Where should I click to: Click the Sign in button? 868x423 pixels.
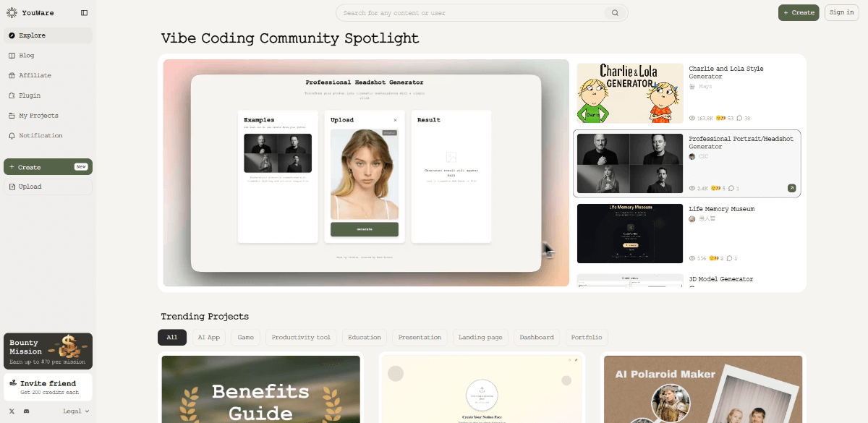(x=841, y=12)
